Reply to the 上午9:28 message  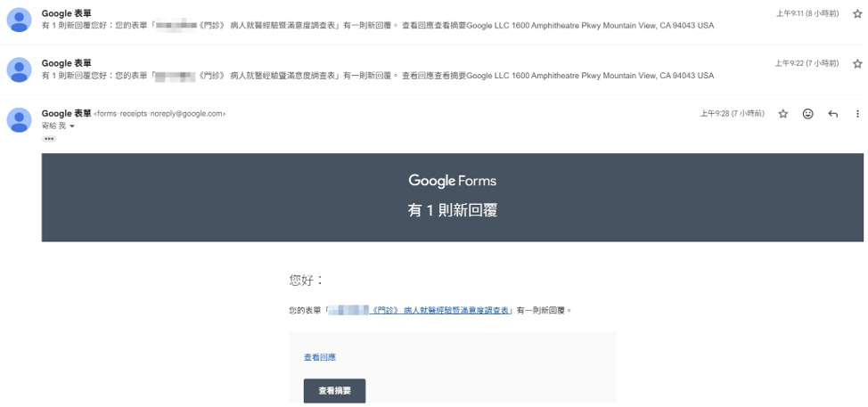[832, 114]
